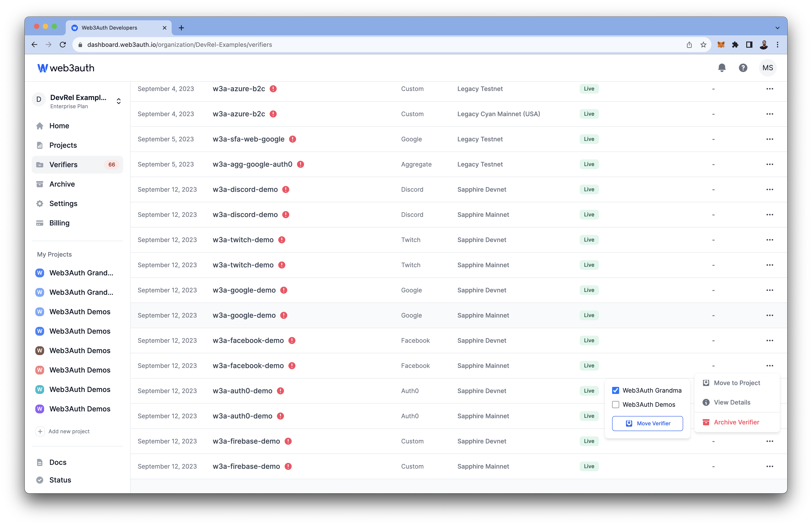This screenshot has height=526, width=812.
Task: Click Add new project
Action: click(69, 431)
